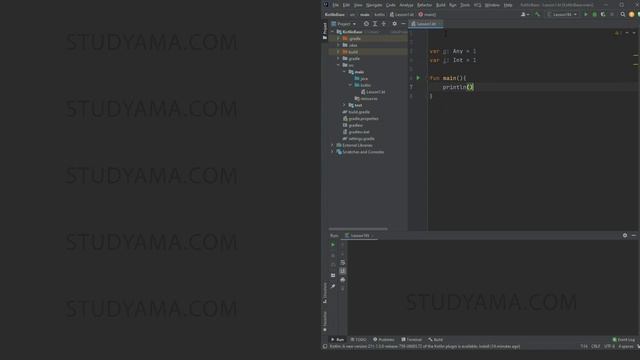Viewport: 640px width, 360px height.
Task: Collapse the KotlinBase project root node
Action: click(x=332, y=32)
